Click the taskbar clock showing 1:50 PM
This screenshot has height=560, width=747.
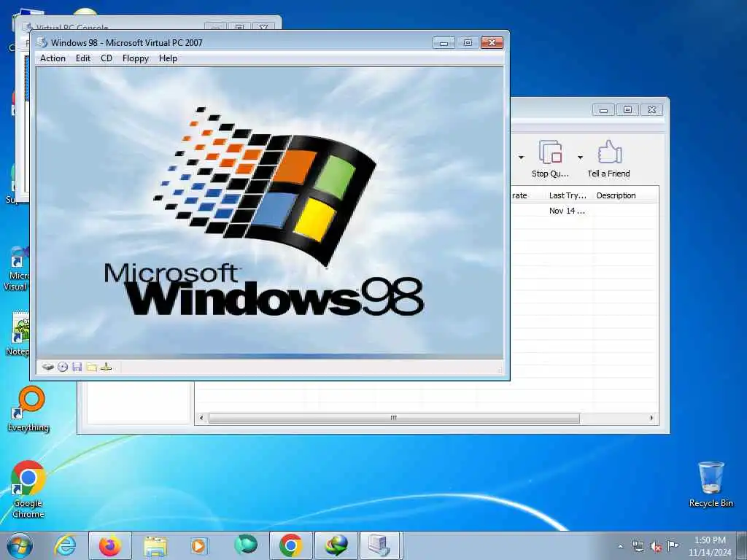[x=710, y=546]
